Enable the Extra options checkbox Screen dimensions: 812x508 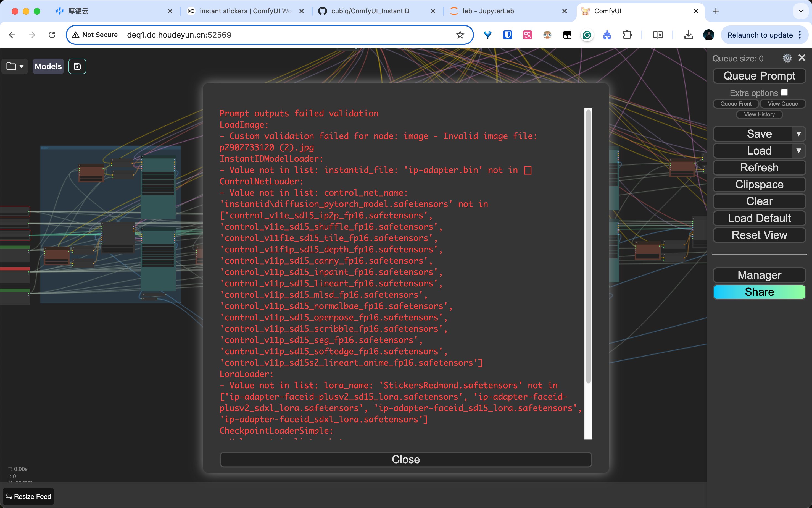click(x=784, y=92)
